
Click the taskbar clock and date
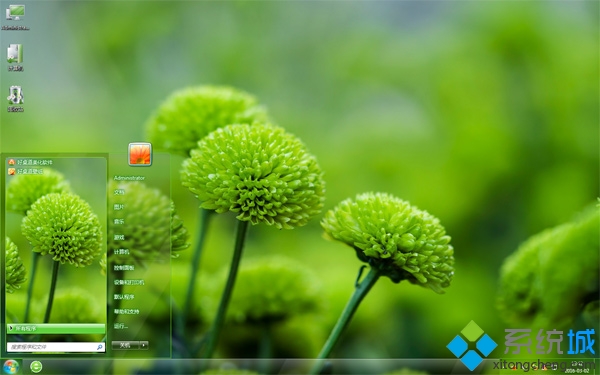(577, 367)
